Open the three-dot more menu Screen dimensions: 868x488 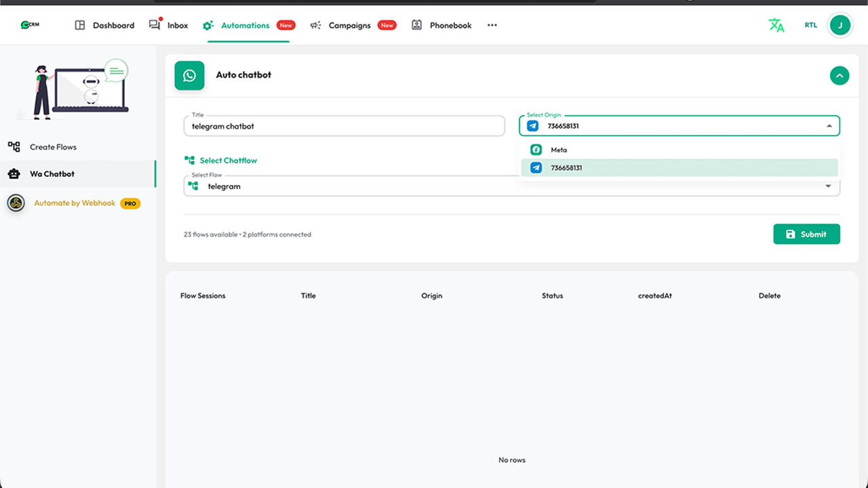coord(492,25)
